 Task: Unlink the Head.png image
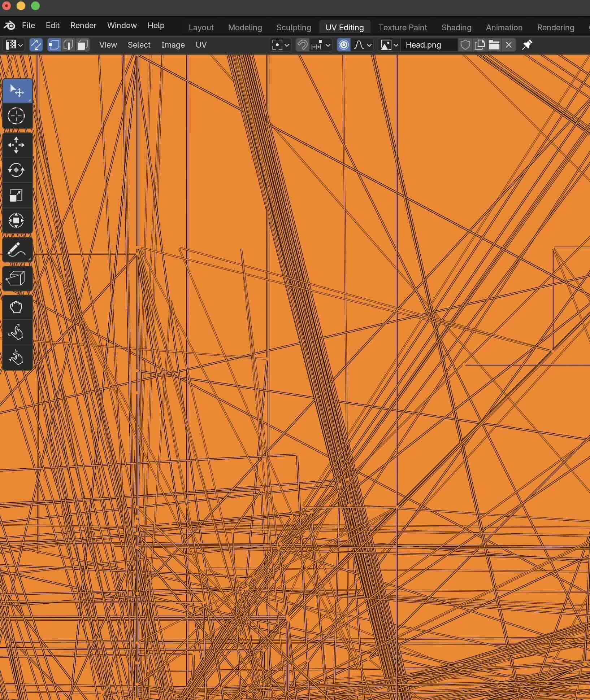pyautogui.click(x=509, y=45)
